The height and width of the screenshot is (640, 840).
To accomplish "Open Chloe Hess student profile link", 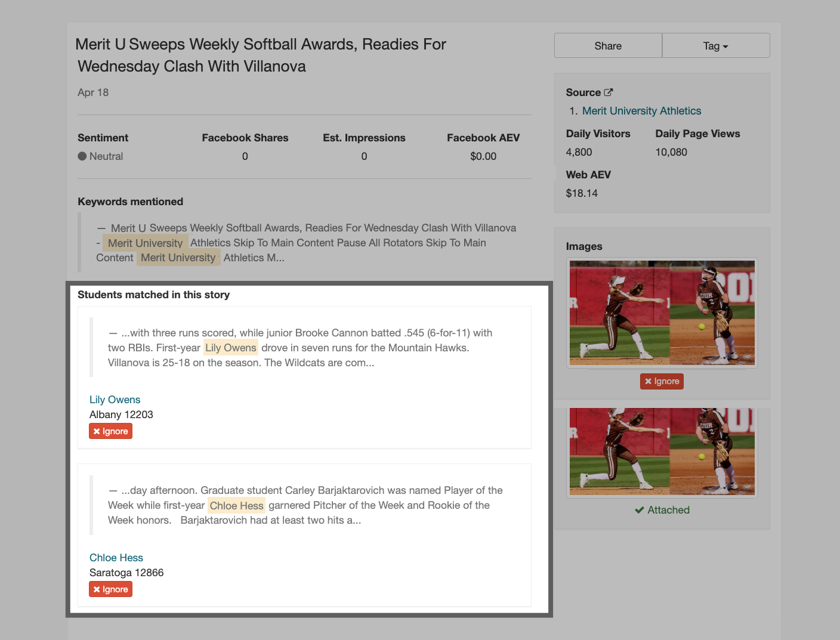I will coord(116,558).
